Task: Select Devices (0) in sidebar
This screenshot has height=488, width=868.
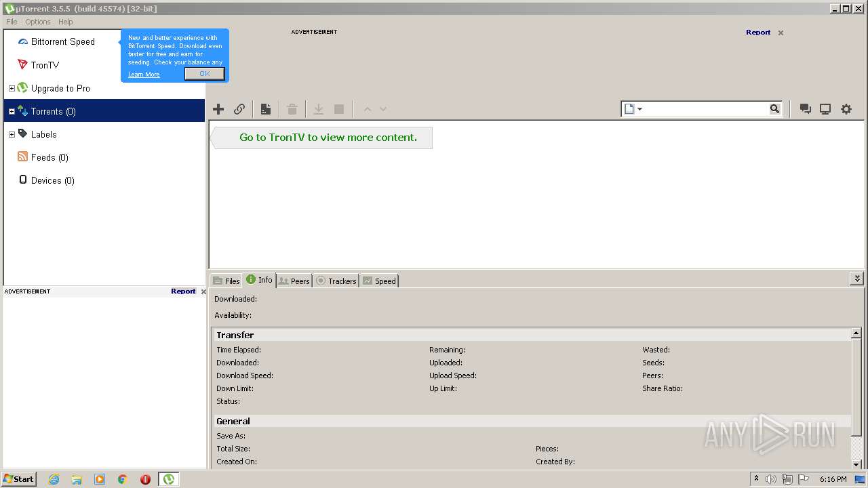Action: [x=52, y=180]
